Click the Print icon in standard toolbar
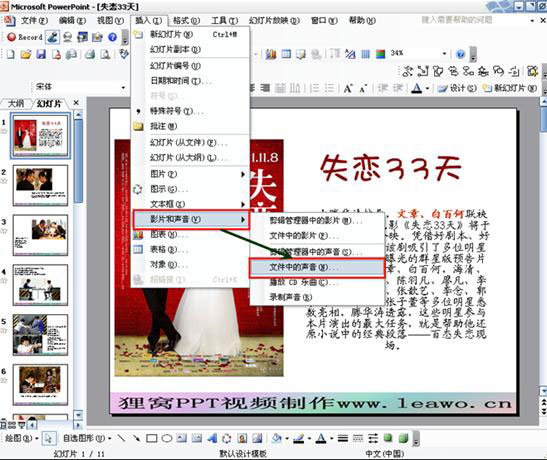 [90, 54]
